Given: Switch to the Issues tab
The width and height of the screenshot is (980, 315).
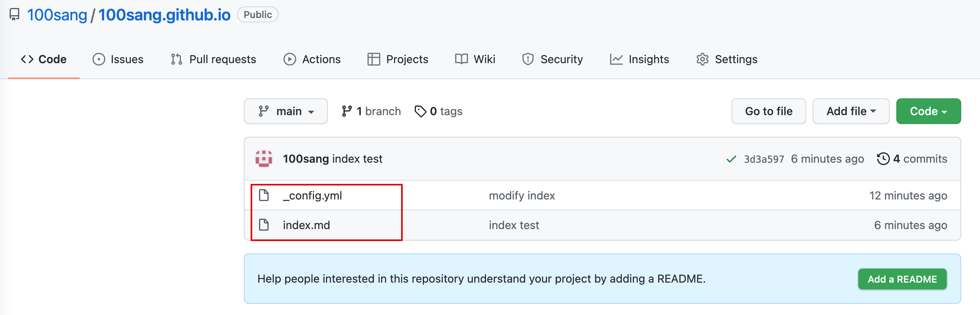Looking at the screenshot, I should [x=118, y=59].
